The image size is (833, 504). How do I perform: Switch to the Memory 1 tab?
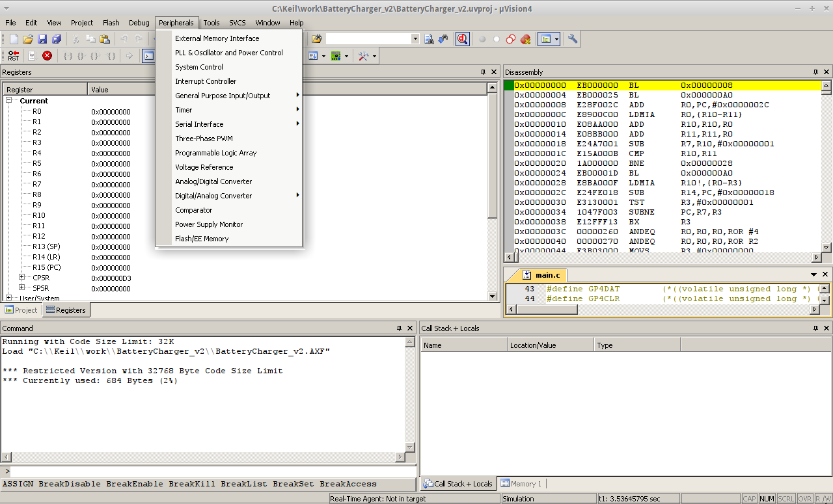point(521,484)
